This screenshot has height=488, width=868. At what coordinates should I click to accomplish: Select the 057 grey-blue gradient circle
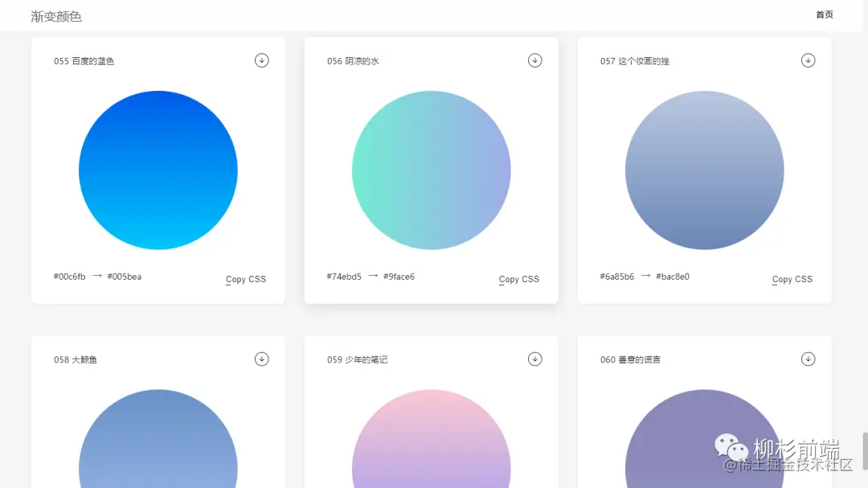(705, 170)
